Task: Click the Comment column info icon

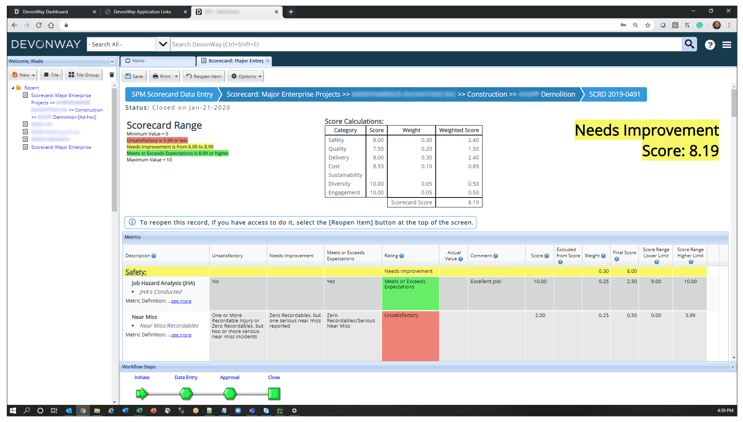Action: pos(496,256)
